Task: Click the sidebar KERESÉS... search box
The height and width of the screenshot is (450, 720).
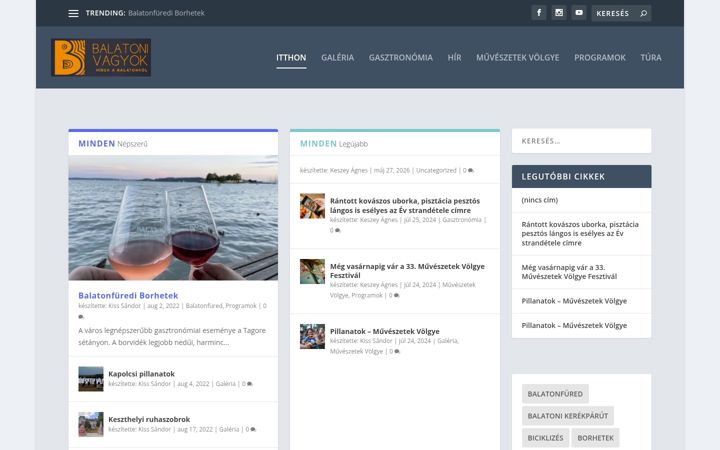Action: click(581, 141)
